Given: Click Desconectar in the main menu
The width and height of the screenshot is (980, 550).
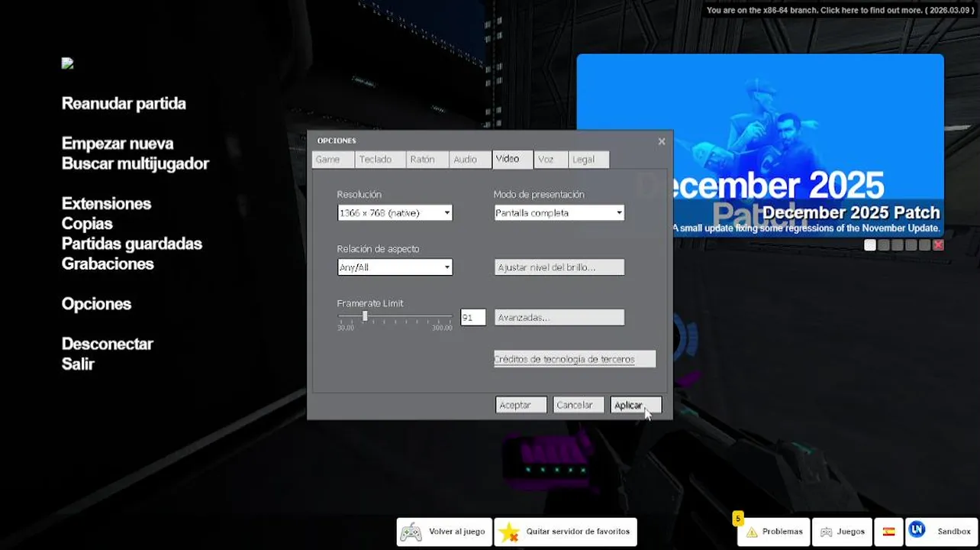Looking at the screenshot, I should [108, 344].
